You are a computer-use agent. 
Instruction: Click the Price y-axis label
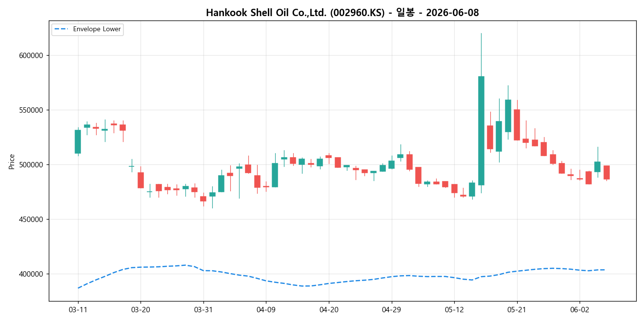tap(12, 161)
